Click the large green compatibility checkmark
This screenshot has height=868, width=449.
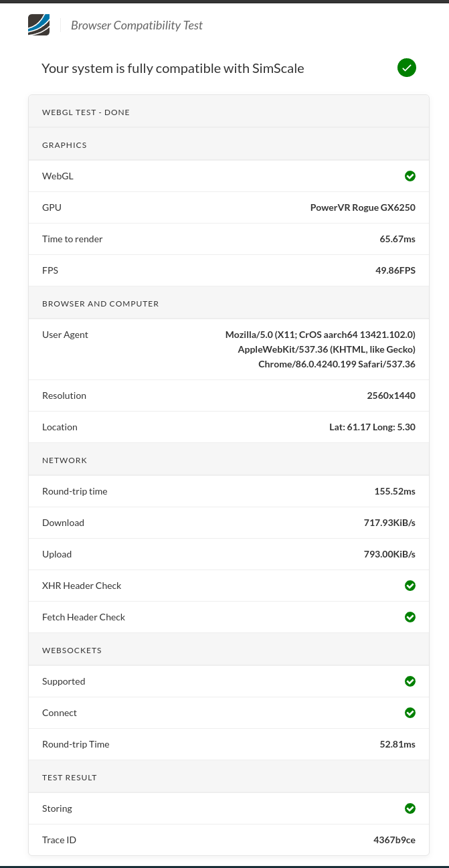[407, 68]
